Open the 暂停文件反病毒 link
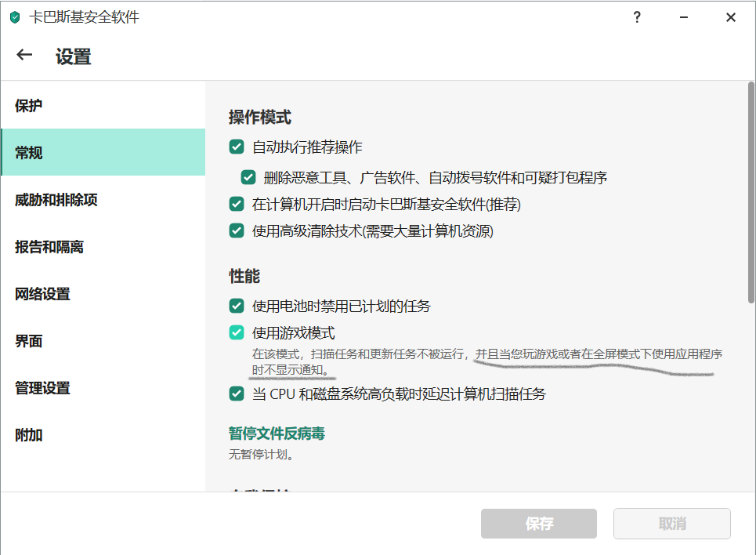This screenshot has width=756, height=555. (277, 433)
